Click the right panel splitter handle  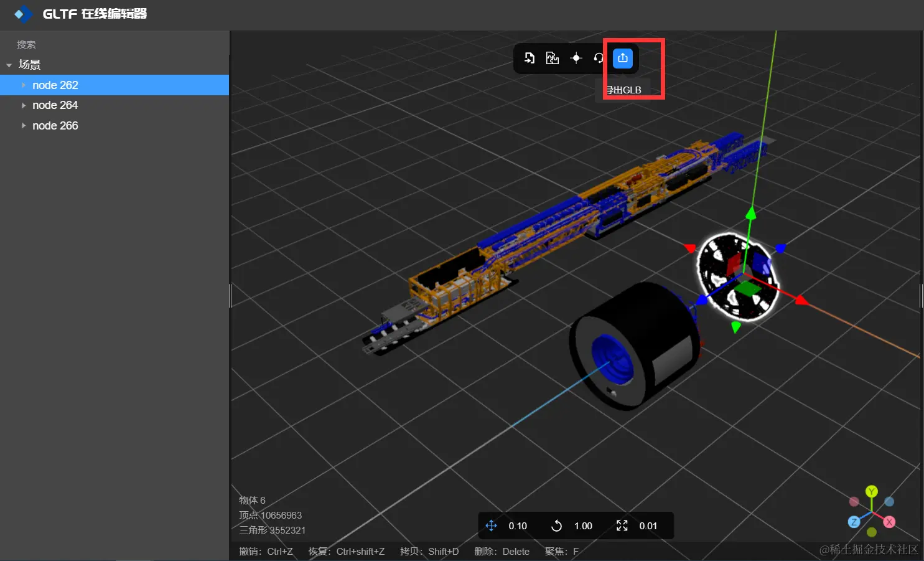click(921, 296)
